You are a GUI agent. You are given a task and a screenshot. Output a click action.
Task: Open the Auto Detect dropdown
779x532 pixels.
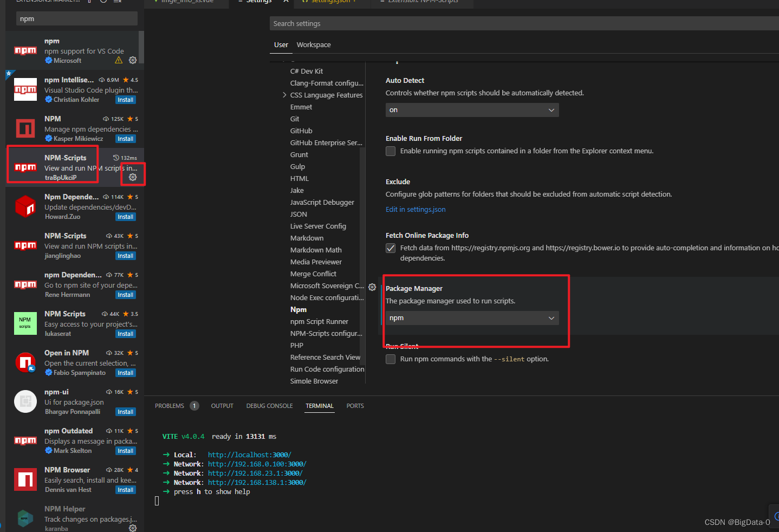472,110
